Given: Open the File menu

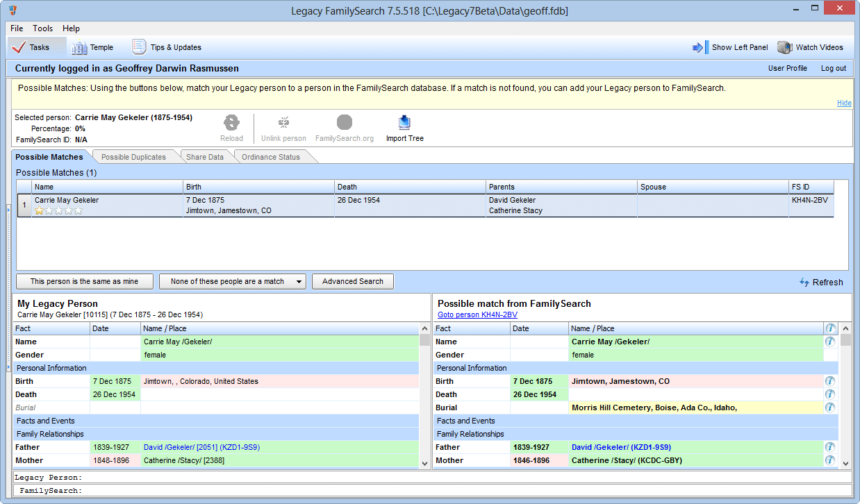Looking at the screenshot, I should click(x=17, y=28).
